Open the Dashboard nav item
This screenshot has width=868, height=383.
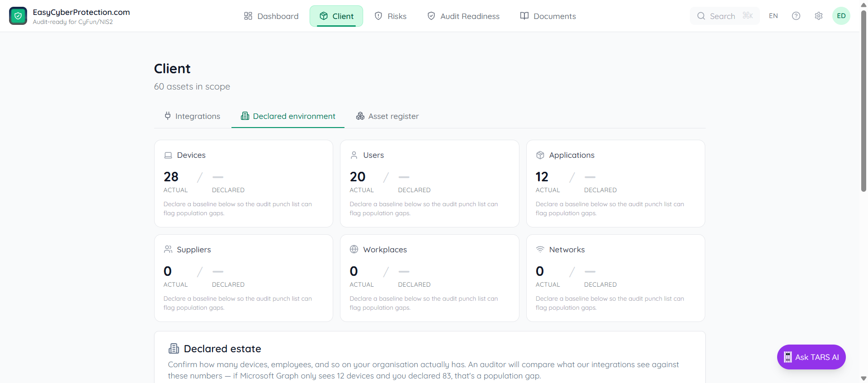tap(271, 16)
